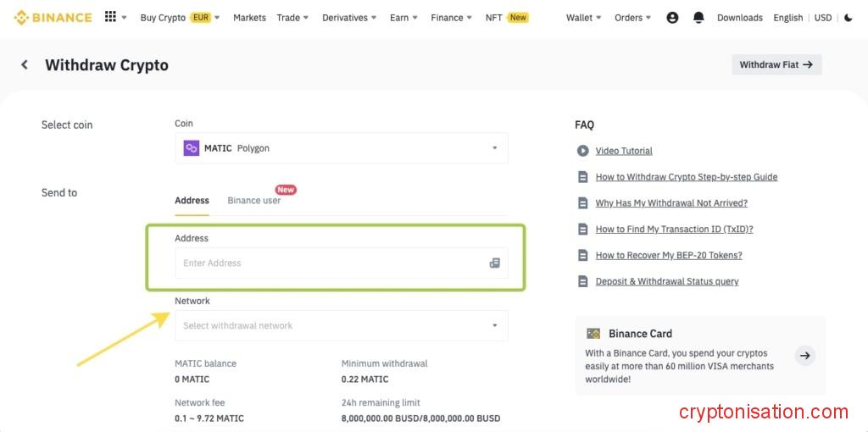Open Why Has My Withdrawal Not Arrived link
868x432 pixels.
tap(670, 203)
